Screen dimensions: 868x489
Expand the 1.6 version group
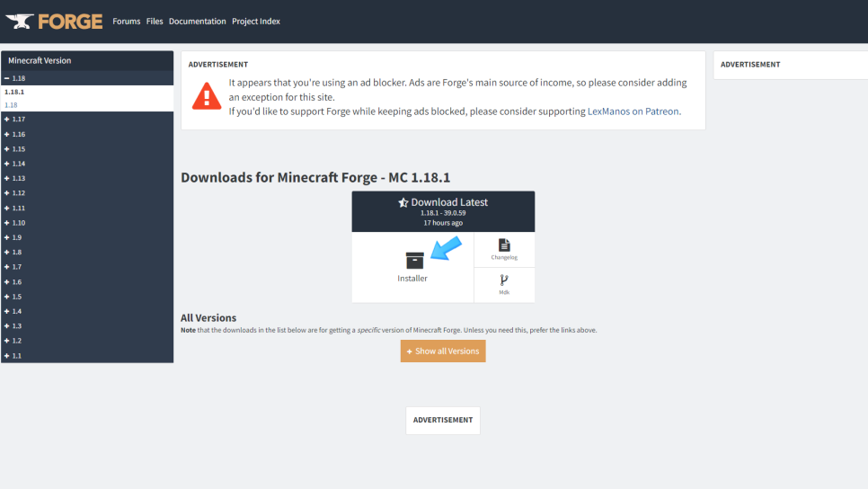point(87,282)
